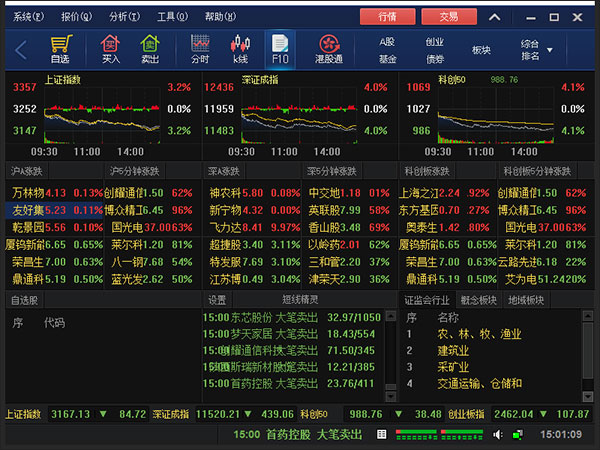The height and width of the screenshot is (450, 600).
Task: Open the 分时 intraday chart icon
Action: click(200, 47)
